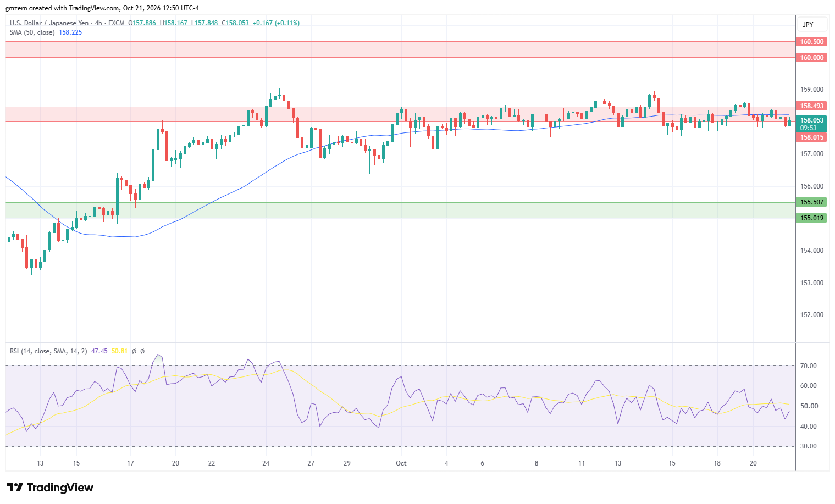The image size is (835, 504).
Task: Click the change value +0.167 (+0.11%)
Action: 276,23
